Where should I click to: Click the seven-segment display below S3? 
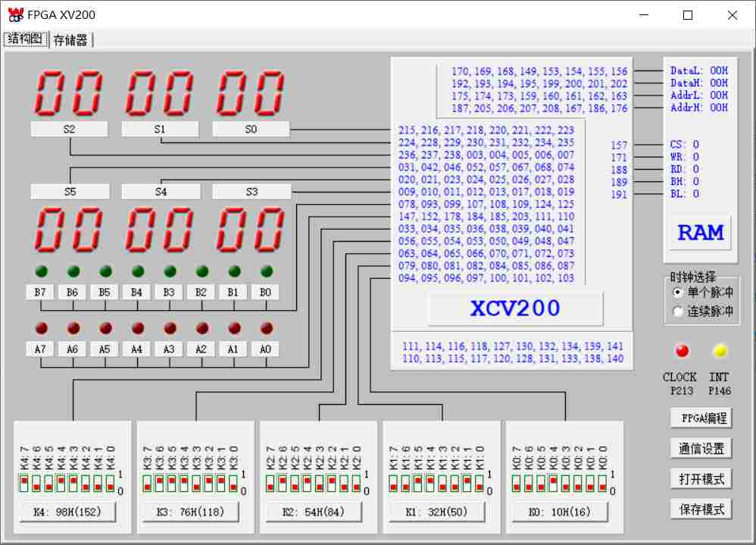click(x=251, y=230)
